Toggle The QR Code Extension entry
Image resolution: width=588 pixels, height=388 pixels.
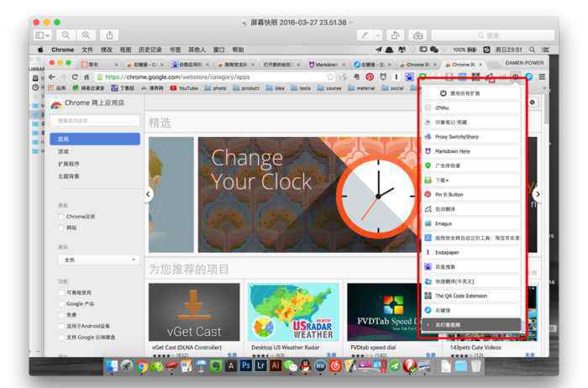[471, 296]
